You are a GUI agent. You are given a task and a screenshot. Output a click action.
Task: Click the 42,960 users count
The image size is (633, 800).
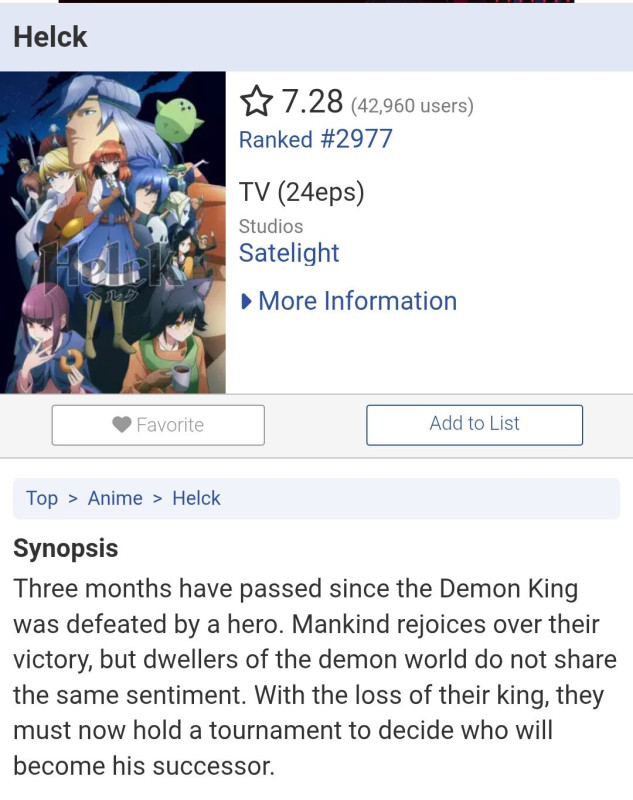(412, 106)
